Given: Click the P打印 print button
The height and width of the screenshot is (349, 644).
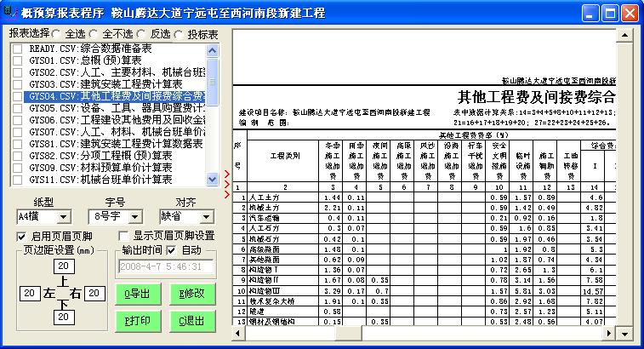Looking at the screenshot, I should point(138,321).
